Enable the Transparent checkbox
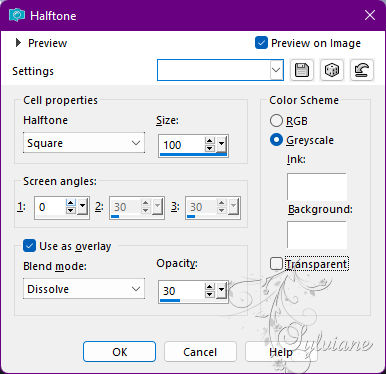 coord(276,264)
